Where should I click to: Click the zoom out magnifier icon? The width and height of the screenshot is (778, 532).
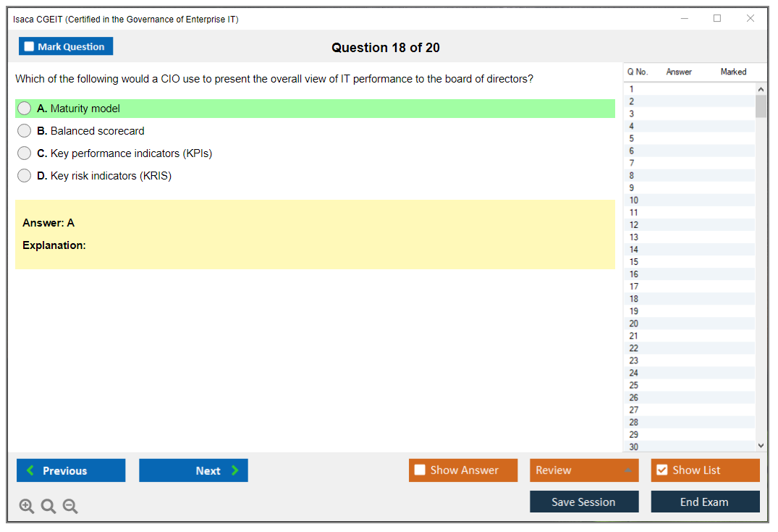tap(70, 507)
